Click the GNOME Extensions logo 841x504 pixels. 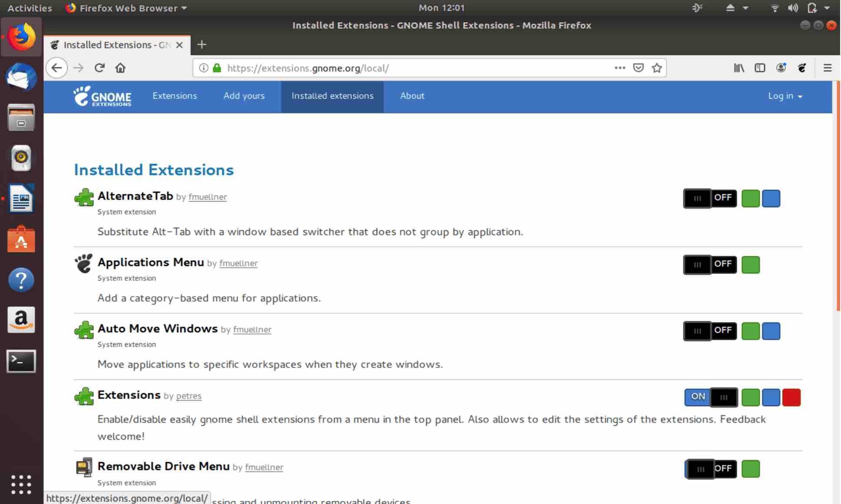(103, 96)
